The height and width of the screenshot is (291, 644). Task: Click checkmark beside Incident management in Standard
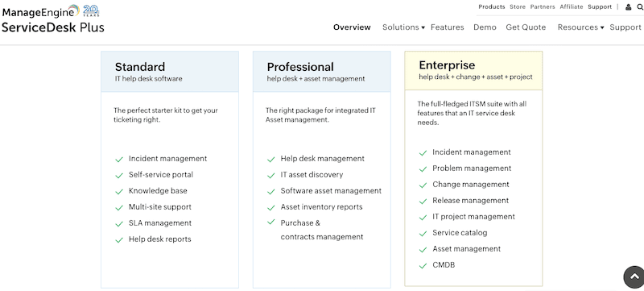pos(119,160)
